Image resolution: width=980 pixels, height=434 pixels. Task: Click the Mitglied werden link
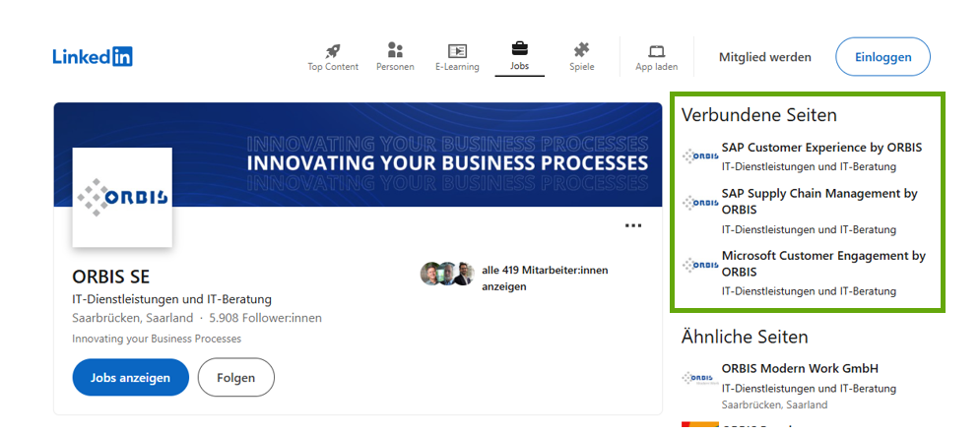pos(765,57)
